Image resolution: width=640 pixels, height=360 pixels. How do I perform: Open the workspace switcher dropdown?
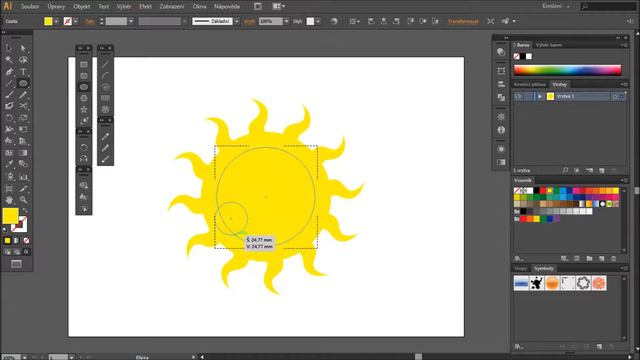pos(556,6)
